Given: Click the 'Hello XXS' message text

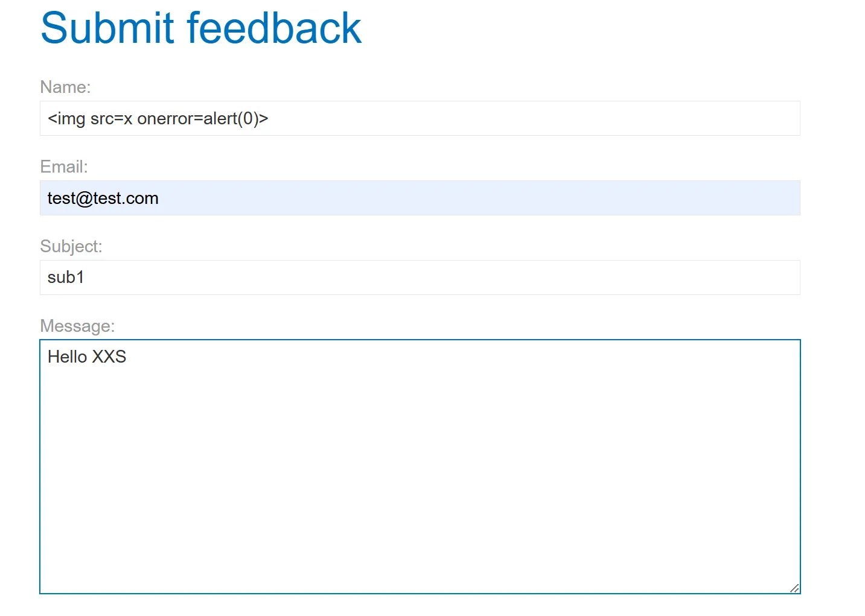Looking at the screenshot, I should [87, 357].
